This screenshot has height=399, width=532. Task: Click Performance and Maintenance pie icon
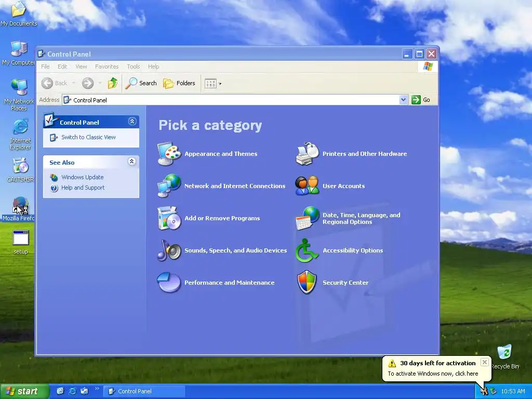tap(169, 282)
